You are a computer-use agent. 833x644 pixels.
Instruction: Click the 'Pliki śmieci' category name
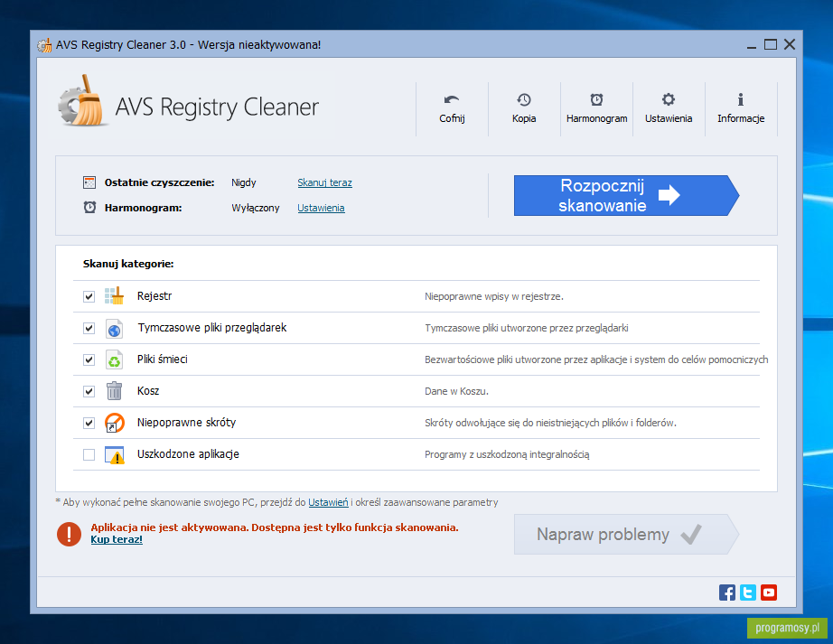[162, 359]
